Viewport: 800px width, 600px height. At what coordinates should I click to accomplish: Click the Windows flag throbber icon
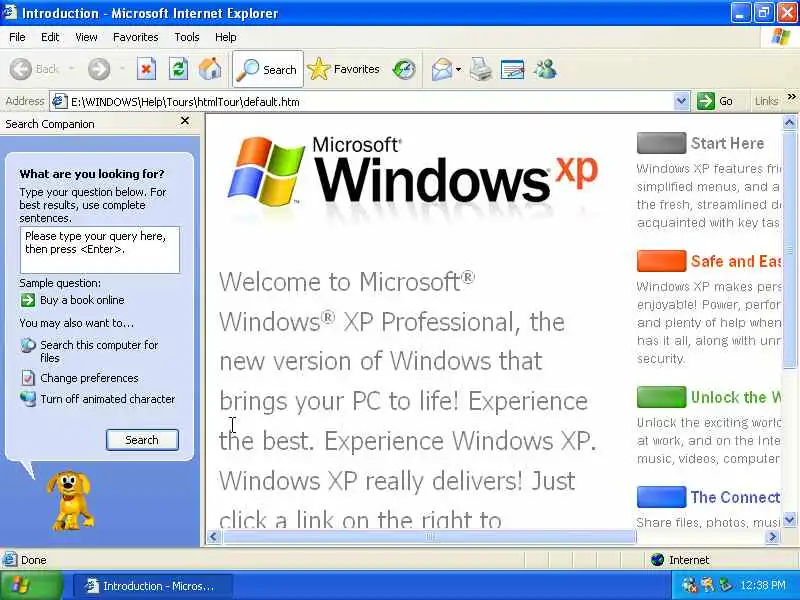tap(780, 37)
